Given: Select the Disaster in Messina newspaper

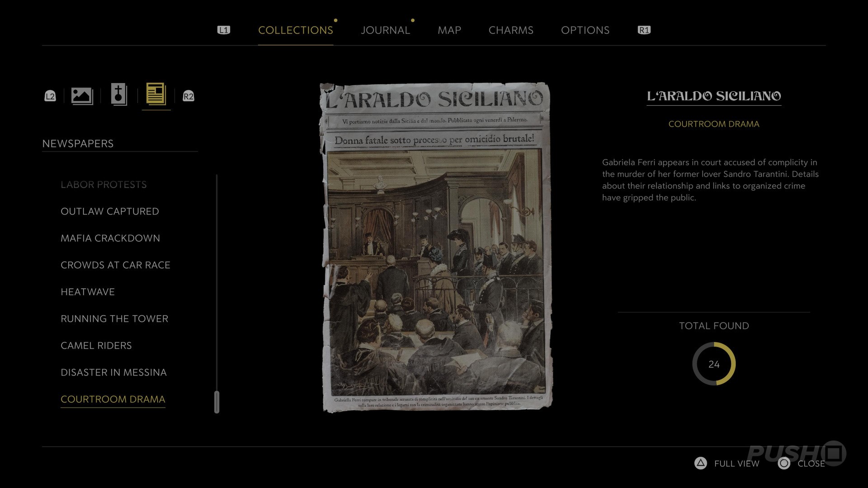Looking at the screenshot, I should point(113,372).
